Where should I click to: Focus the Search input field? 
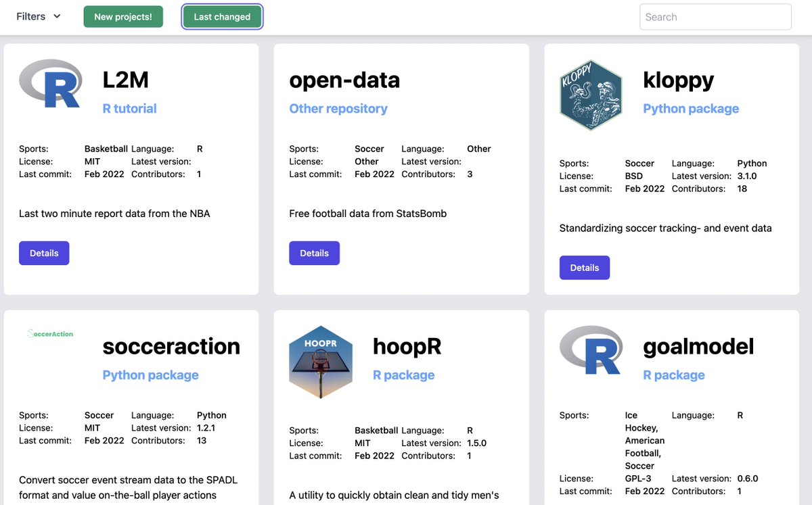coord(715,17)
